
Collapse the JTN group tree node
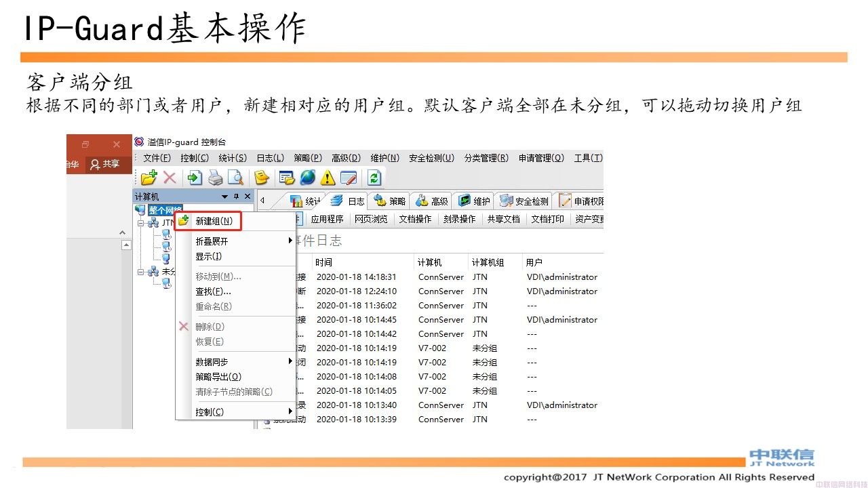140,222
